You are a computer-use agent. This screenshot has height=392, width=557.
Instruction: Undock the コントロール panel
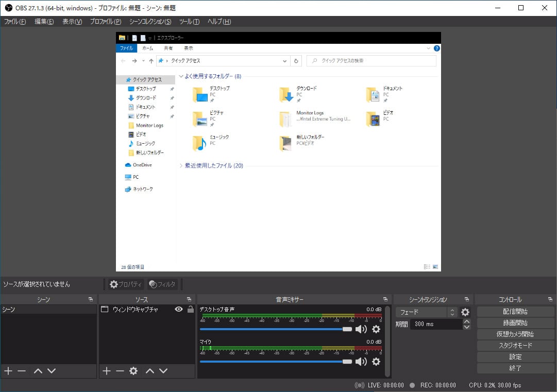coord(550,299)
